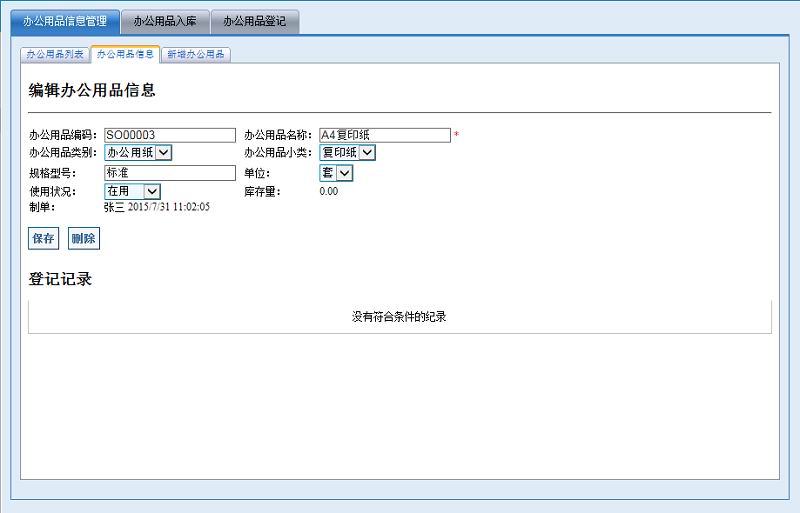Expand the 办公用品小类 dropdown
Screen dimensions: 800x513
point(347,153)
